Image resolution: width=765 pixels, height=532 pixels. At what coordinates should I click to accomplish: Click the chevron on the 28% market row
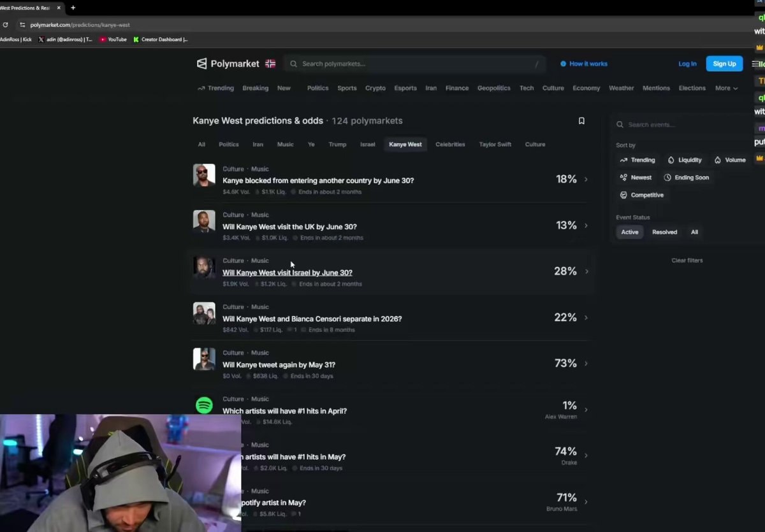(586, 271)
